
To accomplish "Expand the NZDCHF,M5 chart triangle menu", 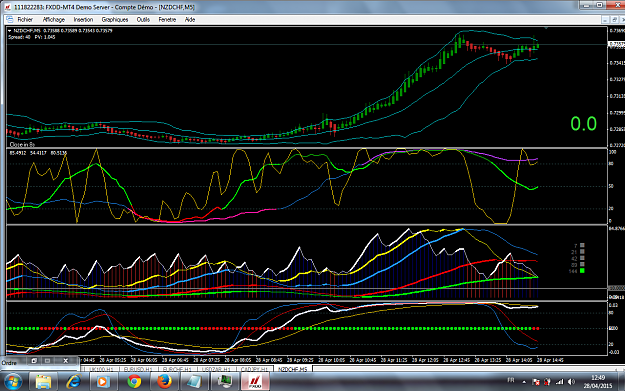I will click(x=10, y=31).
